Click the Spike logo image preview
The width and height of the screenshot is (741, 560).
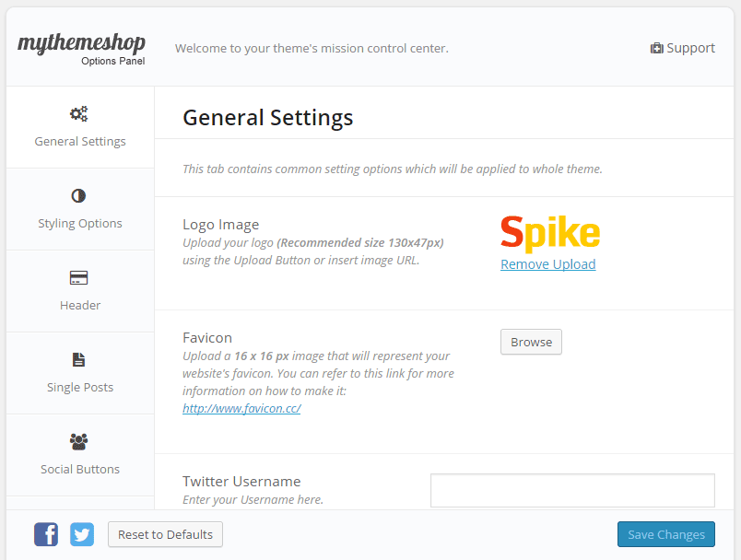coord(550,234)
